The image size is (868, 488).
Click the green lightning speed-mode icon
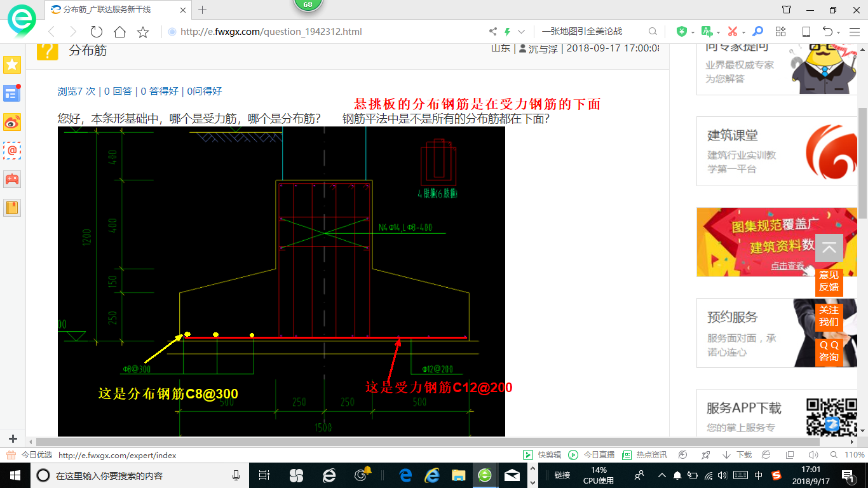click(507, 31)
